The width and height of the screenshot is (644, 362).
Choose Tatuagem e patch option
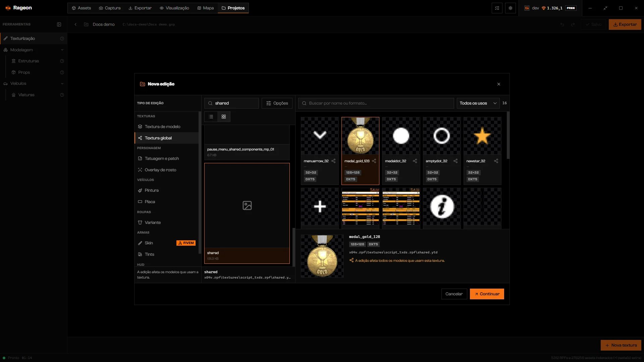(x=166, y=159)
